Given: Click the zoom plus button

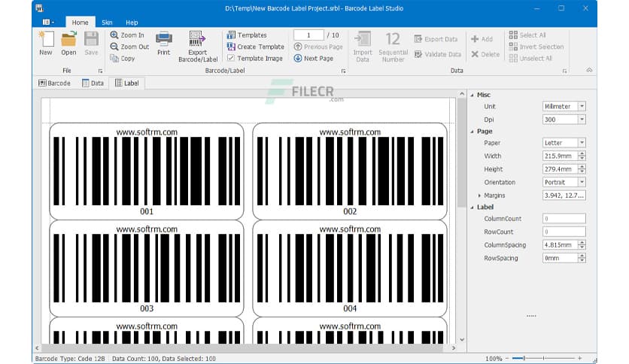Looking at the screenshot, I should point(579,358).
